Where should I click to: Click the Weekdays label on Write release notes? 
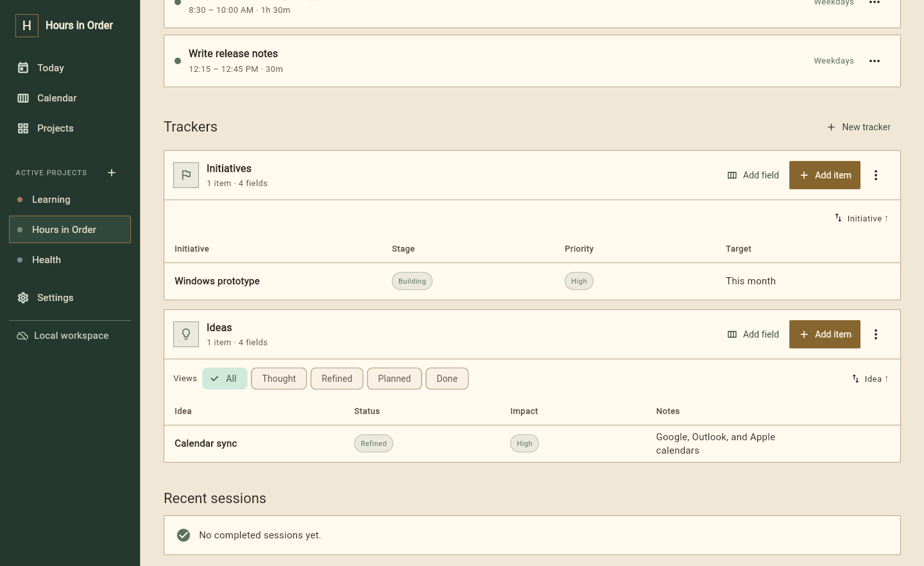coord(834,61)
